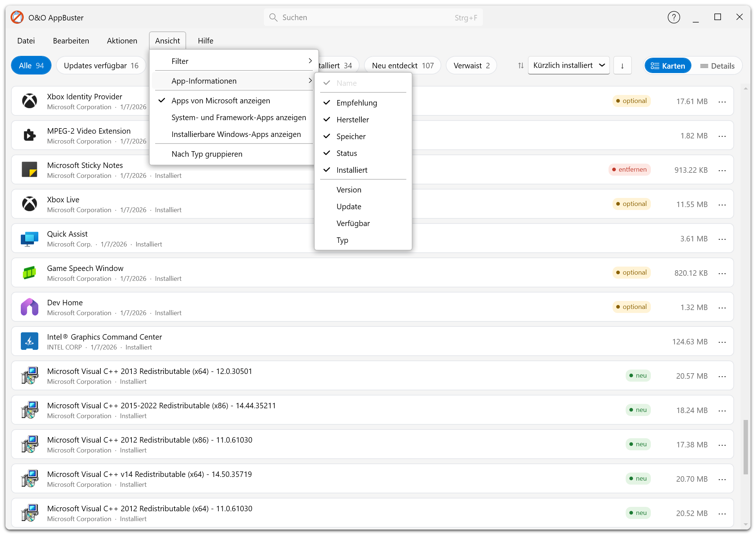
Task: Open the Hilfe menu
Action: (x=206, y=41)
